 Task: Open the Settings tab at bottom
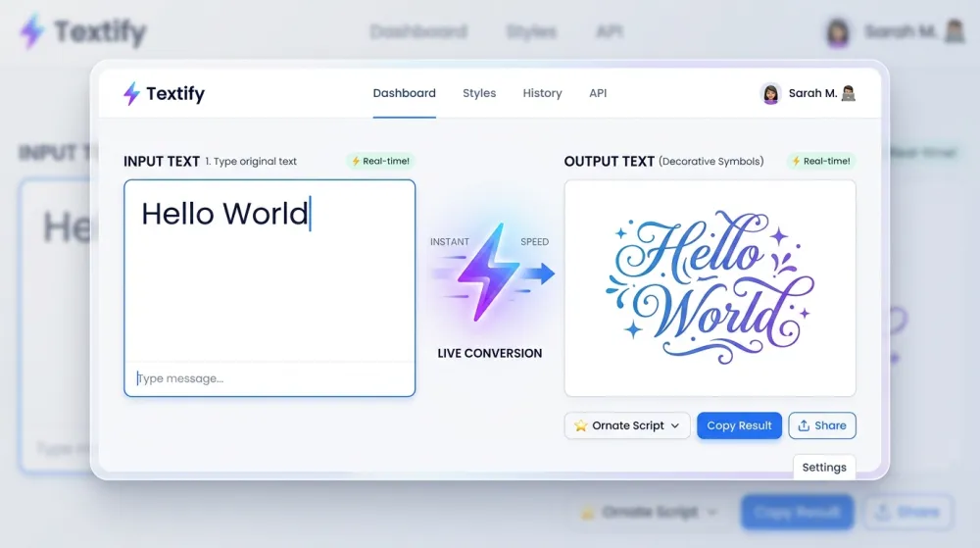[x=824, y=468]
